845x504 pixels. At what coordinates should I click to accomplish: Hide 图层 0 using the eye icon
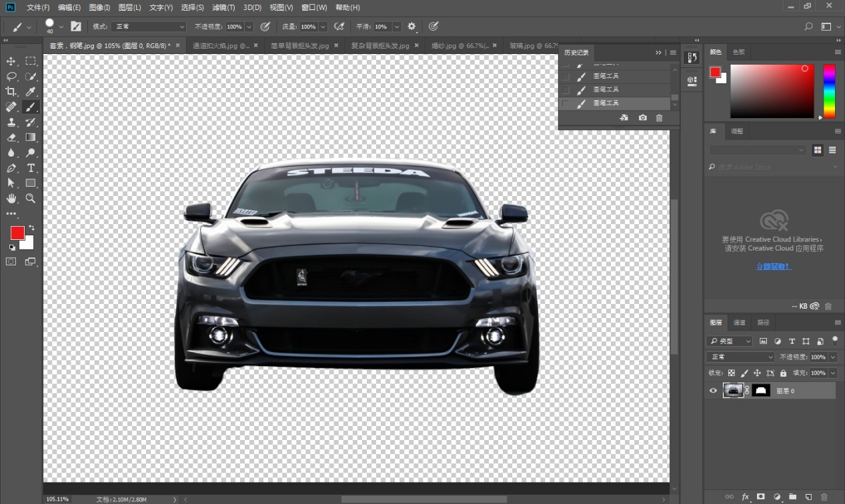coord(713,391)
